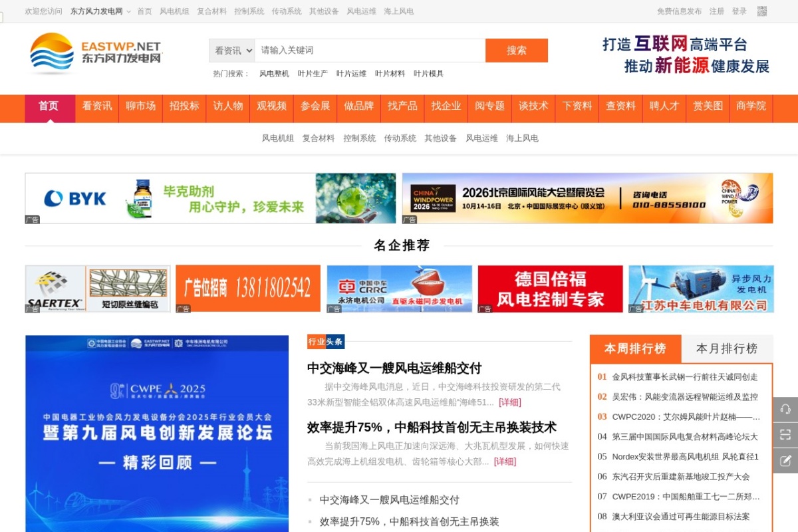Image resolution: width=798 pixels, height=532 pixels.
Task: Expand the 东方风力发电网 top bar dropdown arrow
Action: coord(128,12)
